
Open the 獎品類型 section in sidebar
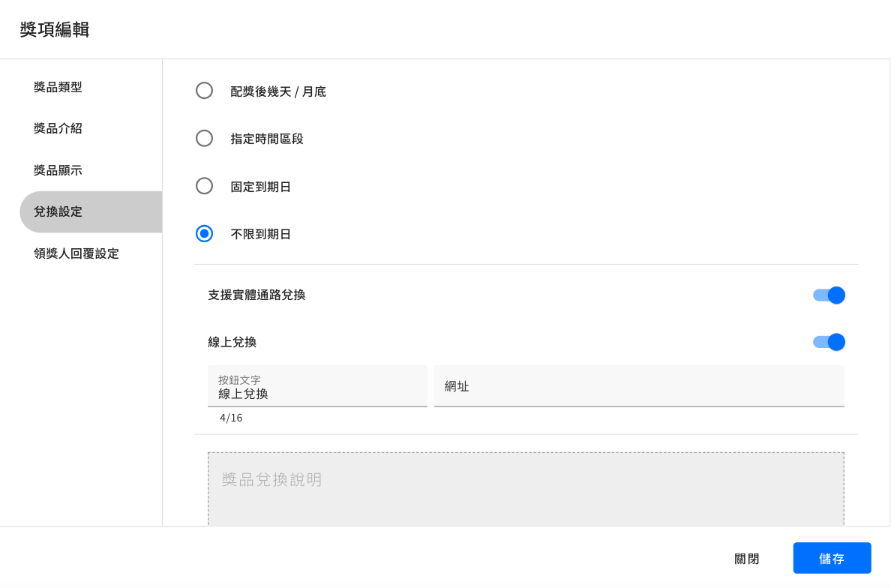[x=58, y=87]
